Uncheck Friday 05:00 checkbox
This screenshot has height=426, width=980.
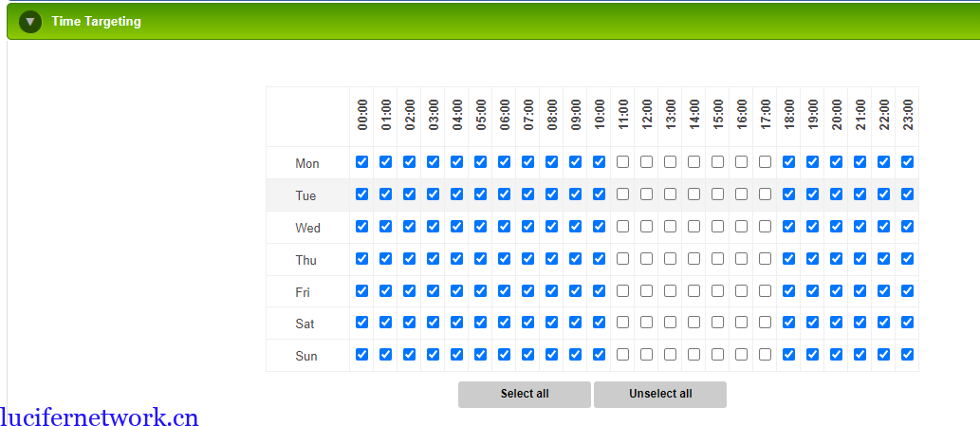tap(480, 290)
